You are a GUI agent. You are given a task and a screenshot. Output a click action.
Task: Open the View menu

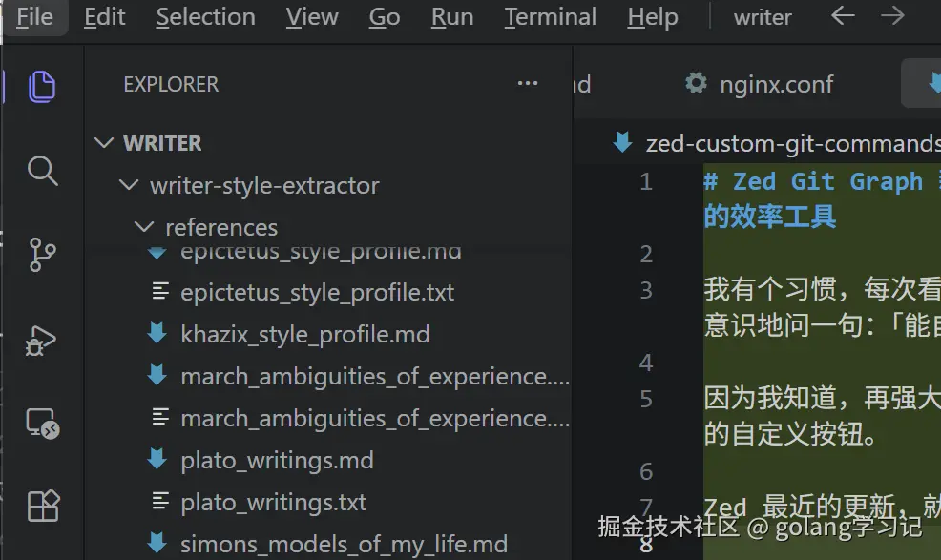[311, 17]
